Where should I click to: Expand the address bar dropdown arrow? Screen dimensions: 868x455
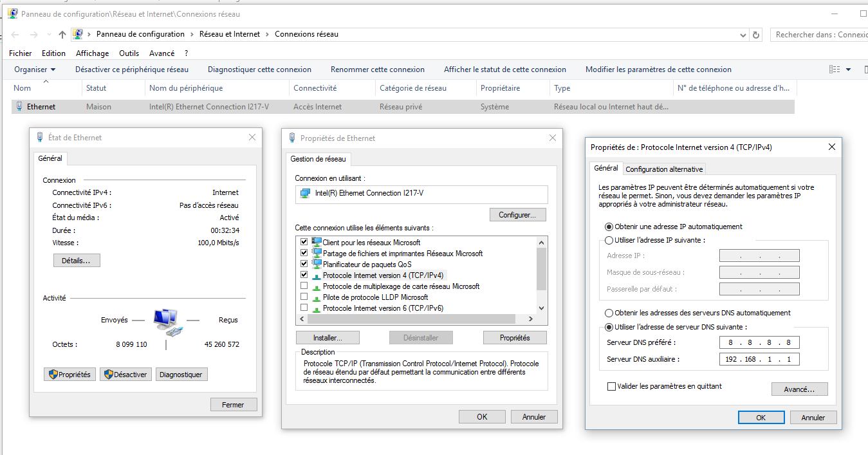coord(743,34)
